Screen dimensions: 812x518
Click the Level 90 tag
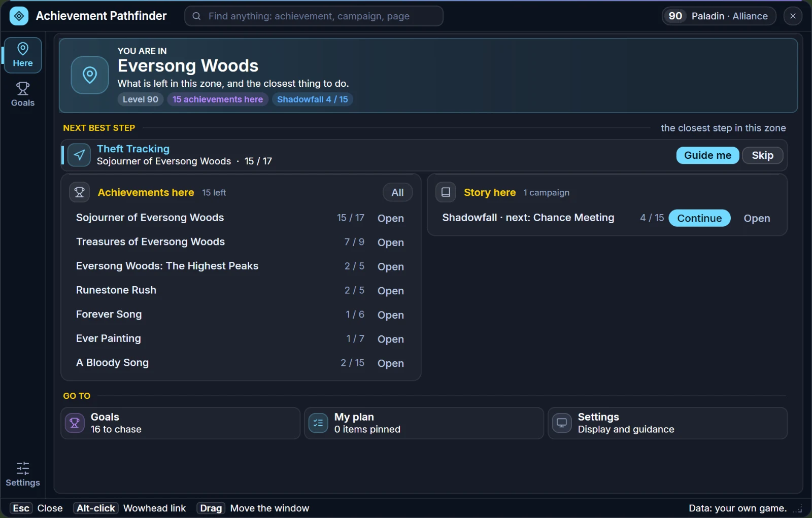click(141, 99)
